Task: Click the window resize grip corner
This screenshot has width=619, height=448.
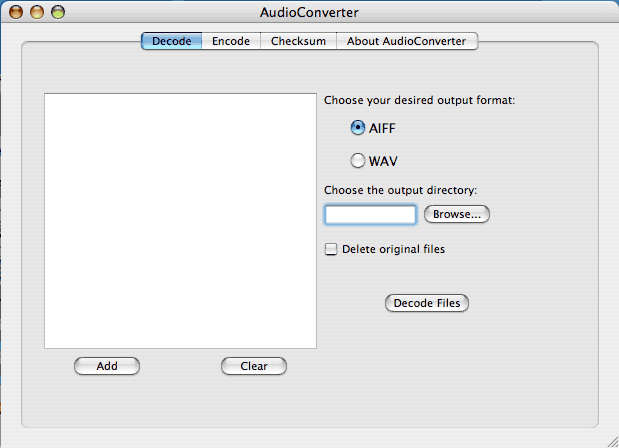Action: [609, 438]
